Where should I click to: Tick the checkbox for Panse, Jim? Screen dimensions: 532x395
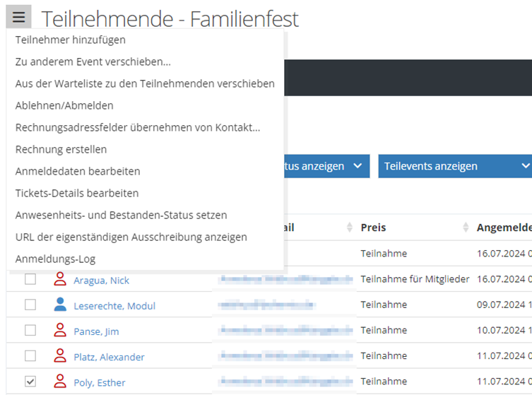tap(30, 331)
